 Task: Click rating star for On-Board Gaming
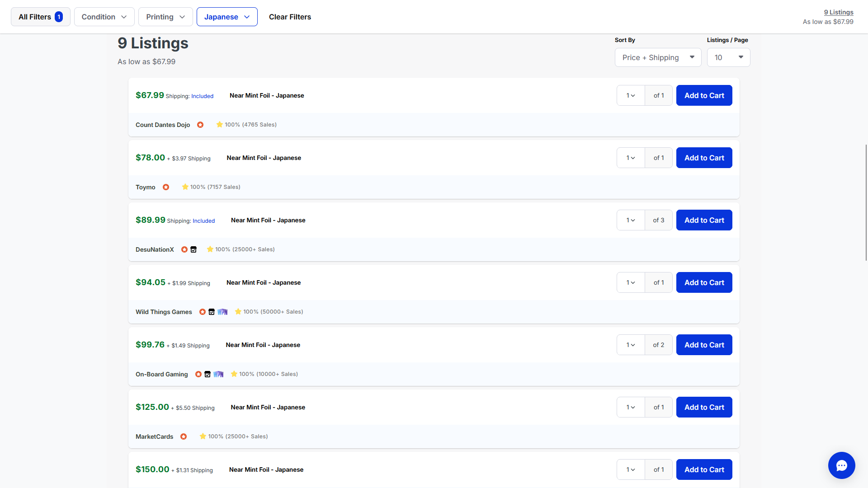pos(234,374)
